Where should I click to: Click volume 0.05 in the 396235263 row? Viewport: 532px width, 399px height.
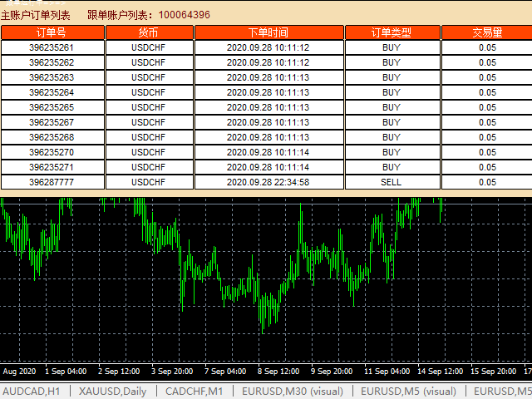487,77
